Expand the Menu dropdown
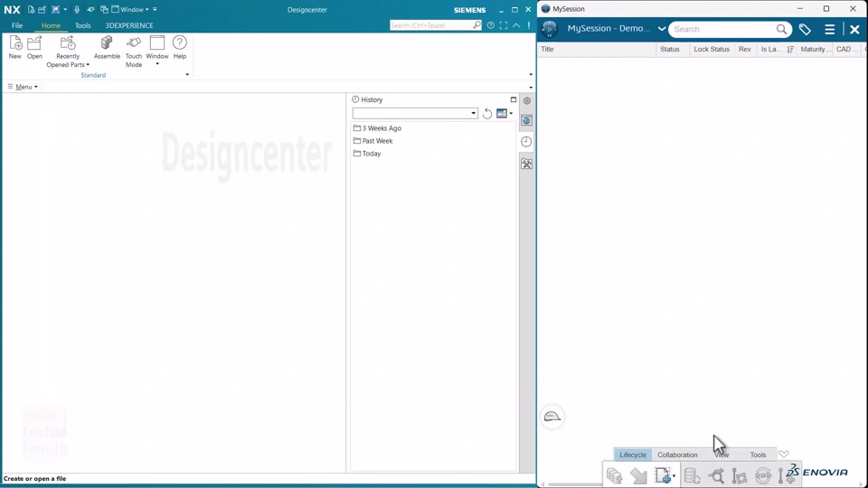The width and height of the screenshot is (868, 488). pos(23,87)
